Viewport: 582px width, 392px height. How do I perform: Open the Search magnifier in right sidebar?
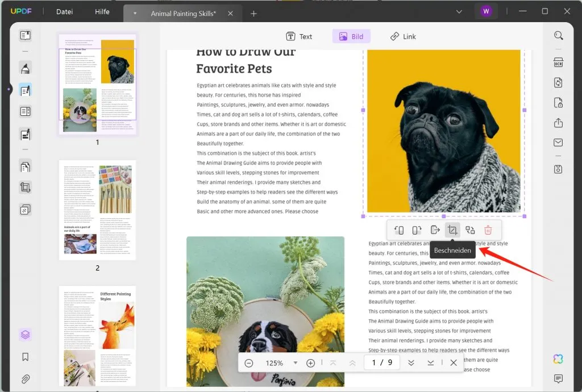point(558,36)
